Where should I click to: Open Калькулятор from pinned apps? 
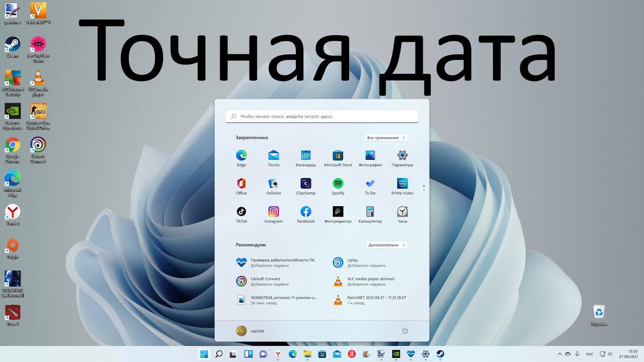[x=370, y=214]
